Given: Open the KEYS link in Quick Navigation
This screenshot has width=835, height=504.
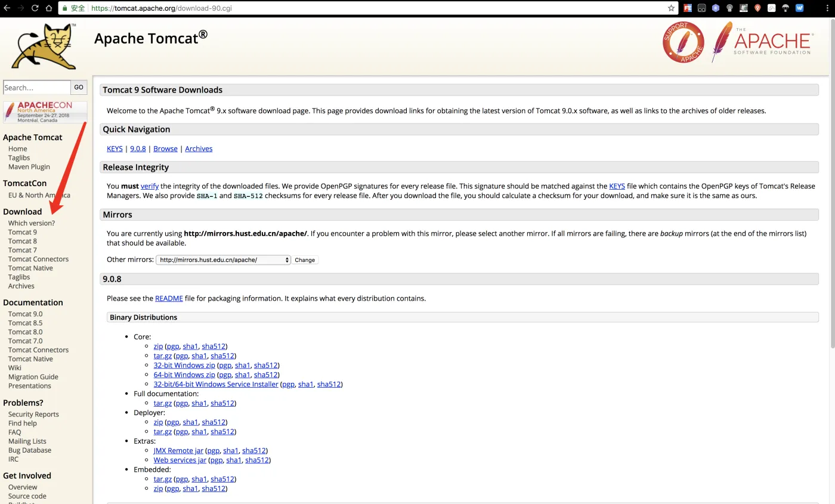Looking at the screenshot, I should pyautogui.click(x=114, y=148).
